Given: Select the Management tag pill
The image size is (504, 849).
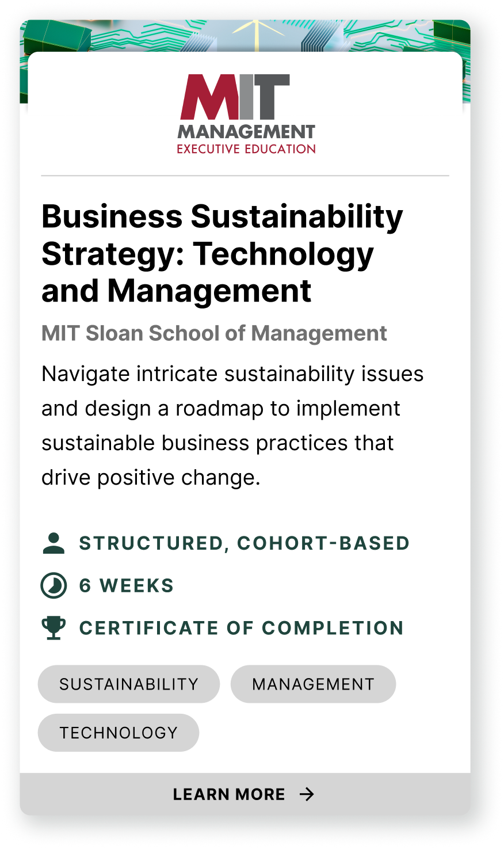Looking at the screenshot, I should pos(313,684).
